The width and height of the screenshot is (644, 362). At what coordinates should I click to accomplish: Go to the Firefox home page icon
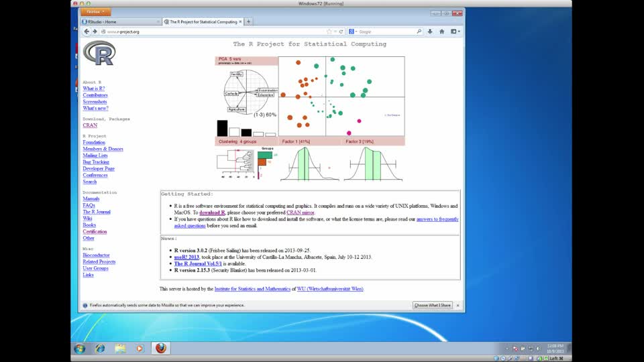(x=442, y=32)
